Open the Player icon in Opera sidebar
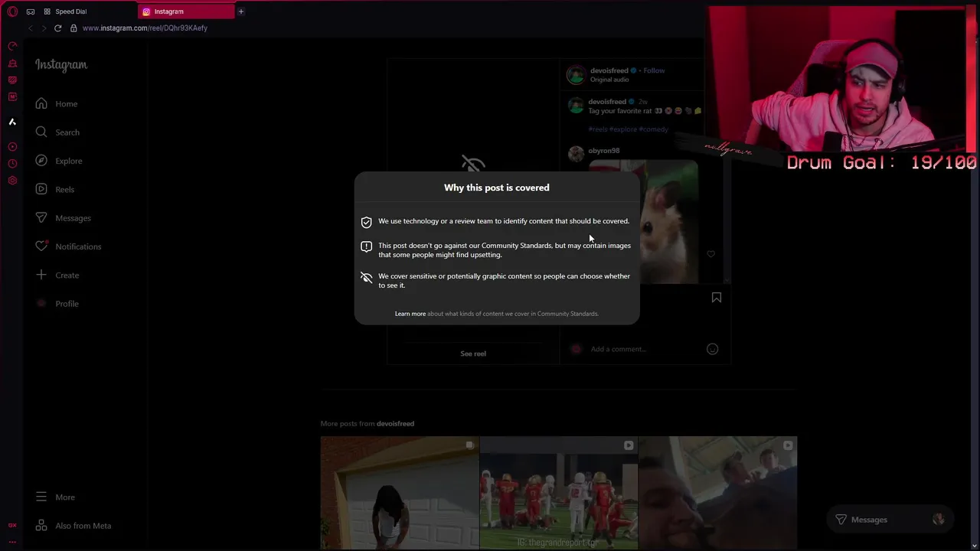Screen dimensions: 980x551 click(x=12, y=146)
